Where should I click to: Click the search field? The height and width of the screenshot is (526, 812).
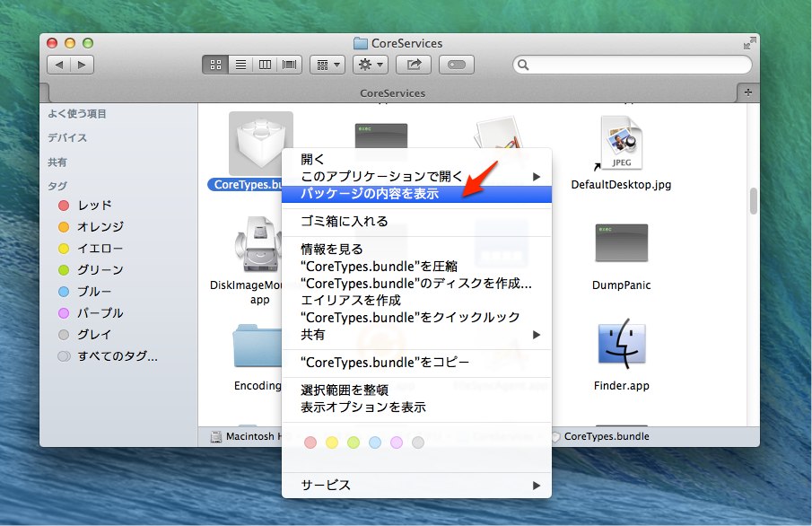tap(632, 65)
